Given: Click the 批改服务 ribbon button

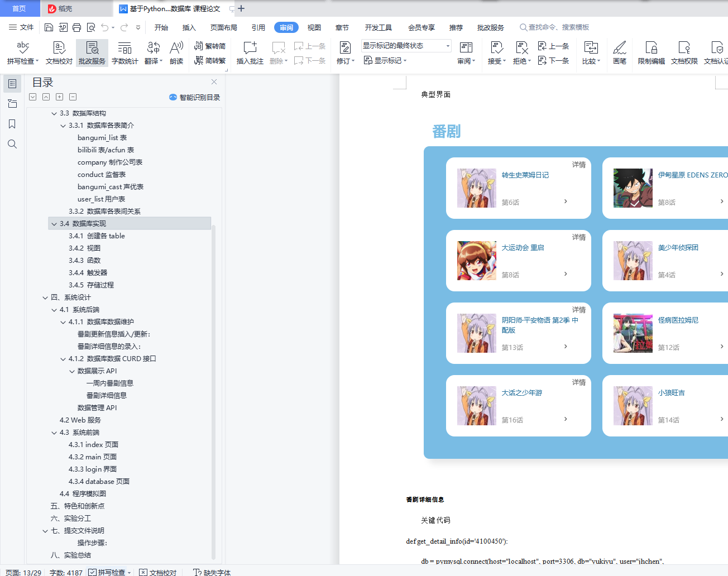Looking at the screenshot, I should click(92, 53).
